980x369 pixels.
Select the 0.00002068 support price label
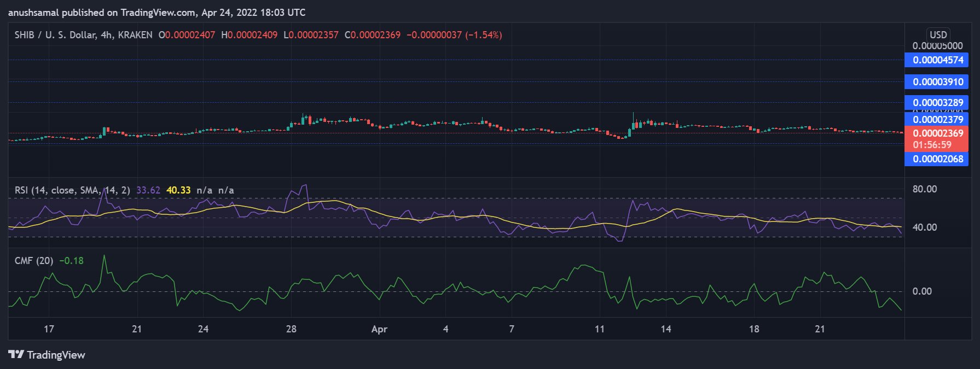coord(937,159)
